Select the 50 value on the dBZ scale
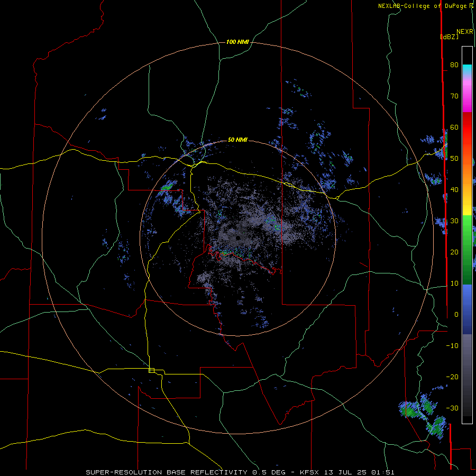The height and width of the screenshot is (476, 476). 454,159
